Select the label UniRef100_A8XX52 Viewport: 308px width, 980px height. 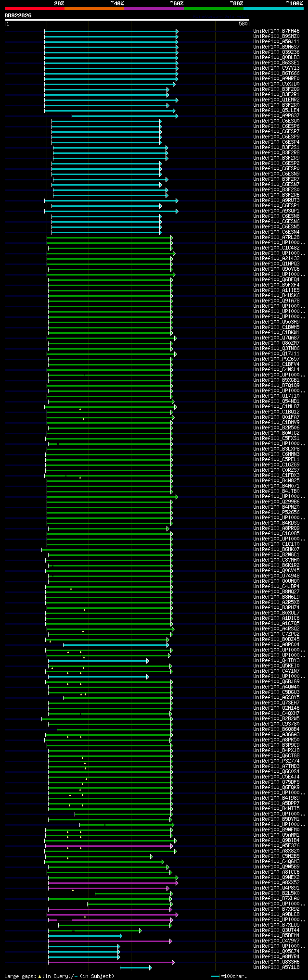tap(276, 882)
